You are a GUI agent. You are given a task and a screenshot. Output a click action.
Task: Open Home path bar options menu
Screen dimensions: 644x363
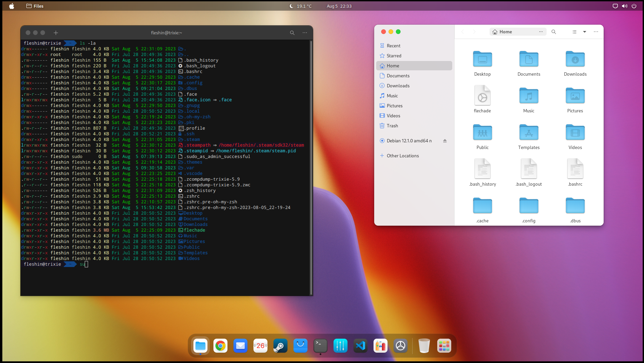pos(541,32)
